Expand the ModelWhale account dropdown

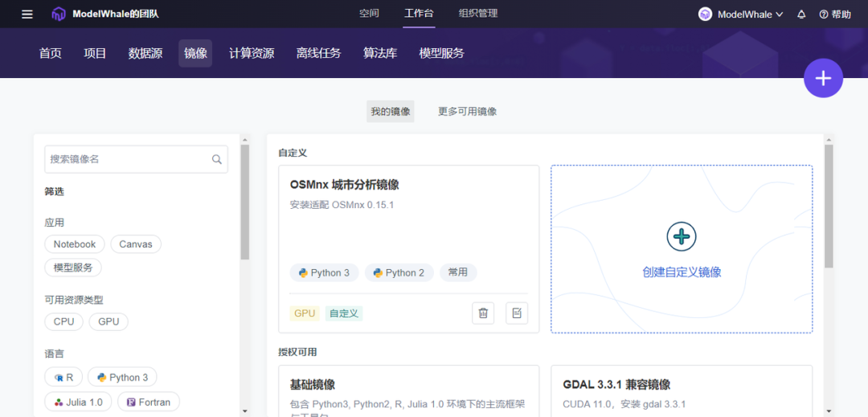(780, 14)
